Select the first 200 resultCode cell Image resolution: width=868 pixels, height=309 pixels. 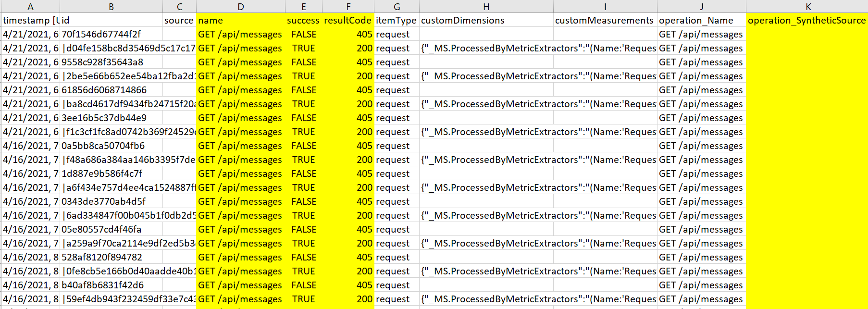(x=347, y=48)
